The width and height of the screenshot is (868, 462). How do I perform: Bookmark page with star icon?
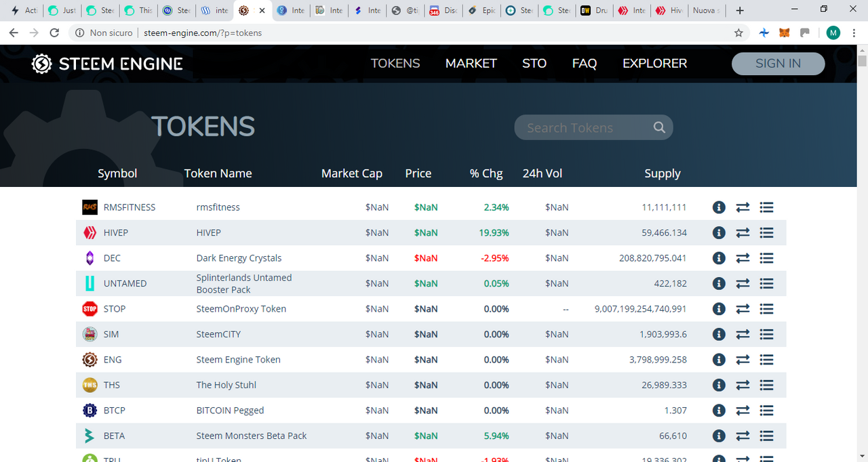(x=738, y=33)
